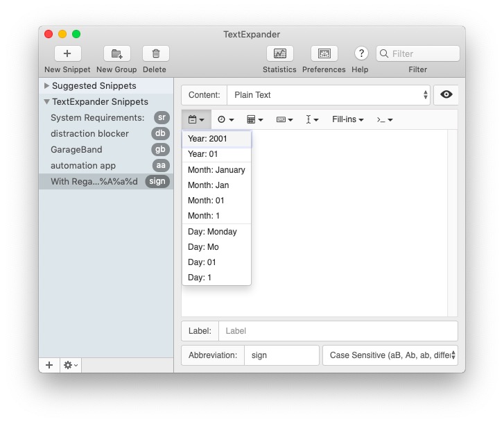
Task: Open the time clock insertion dropdown
Action: point(225,119)
